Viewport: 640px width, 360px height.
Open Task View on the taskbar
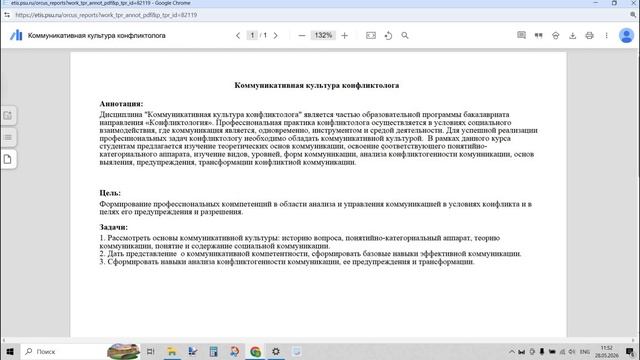point(151,351)
